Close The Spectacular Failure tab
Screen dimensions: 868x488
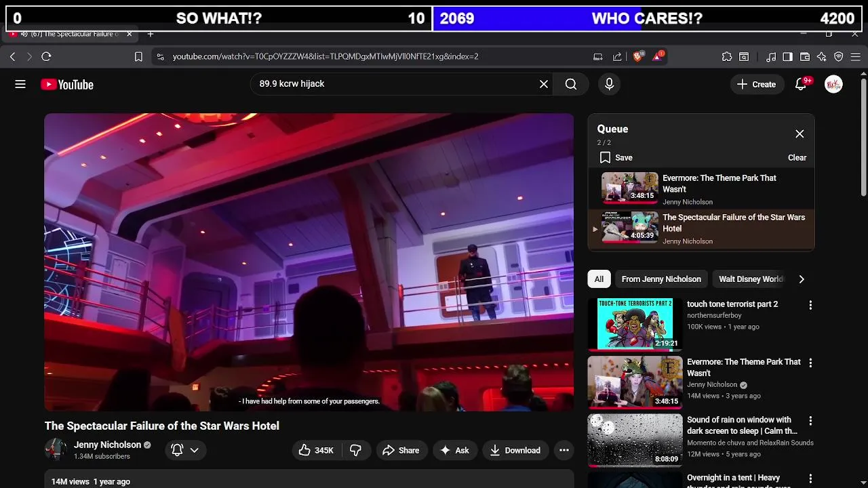tap(129, 34)
